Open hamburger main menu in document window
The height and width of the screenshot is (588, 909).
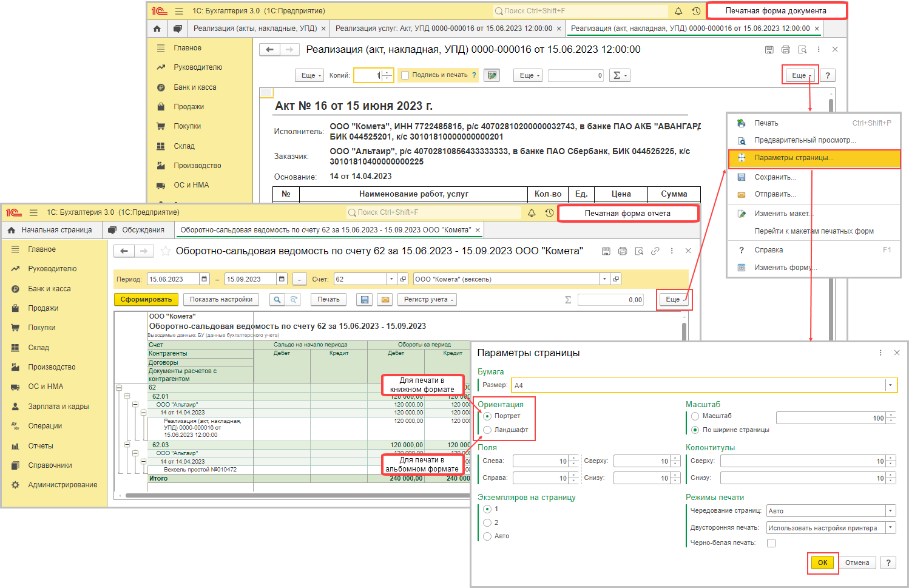(179, 11)
